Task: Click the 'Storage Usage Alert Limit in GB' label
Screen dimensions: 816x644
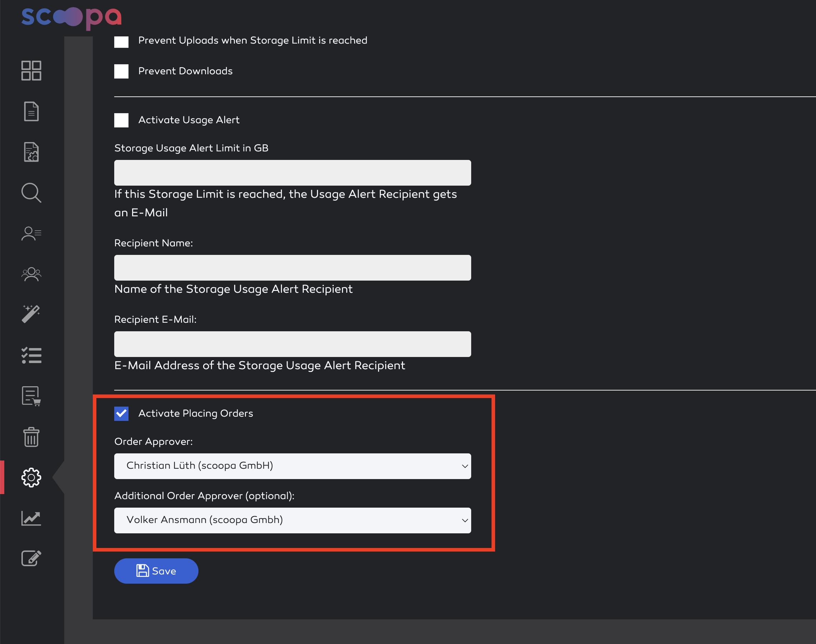Action: coord(191,148)
